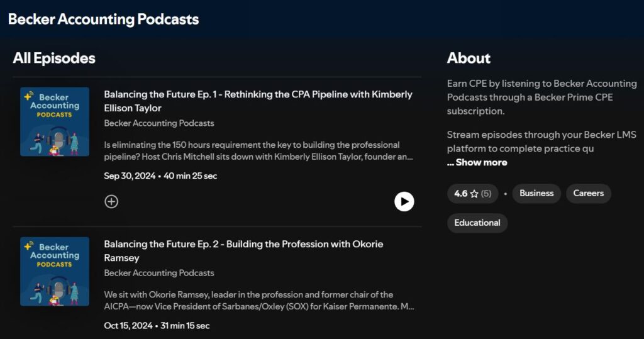Click the All Episodes heading
The height and width of the screenshot is (339, 644).
point(54,58)
